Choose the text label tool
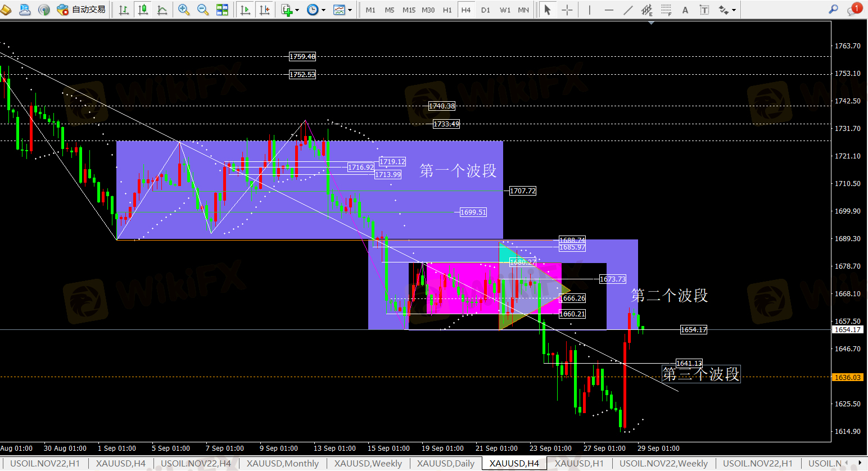868x471 pixels. point(685,10)
